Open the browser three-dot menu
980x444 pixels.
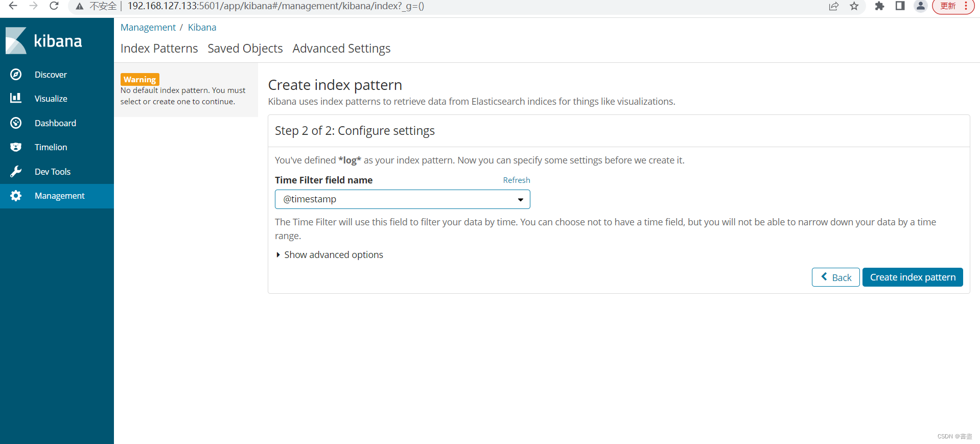966,6
